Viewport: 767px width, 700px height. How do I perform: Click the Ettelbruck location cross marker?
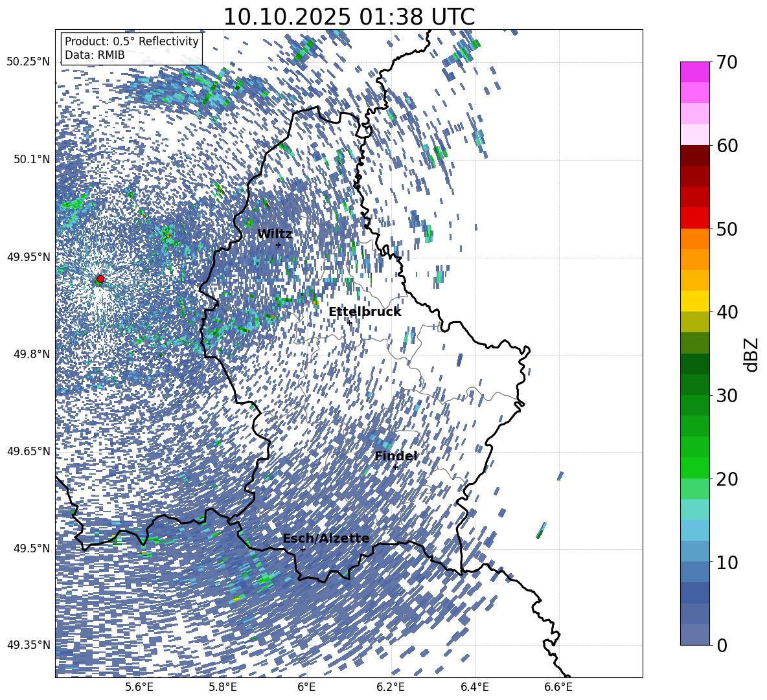(349, 322)
